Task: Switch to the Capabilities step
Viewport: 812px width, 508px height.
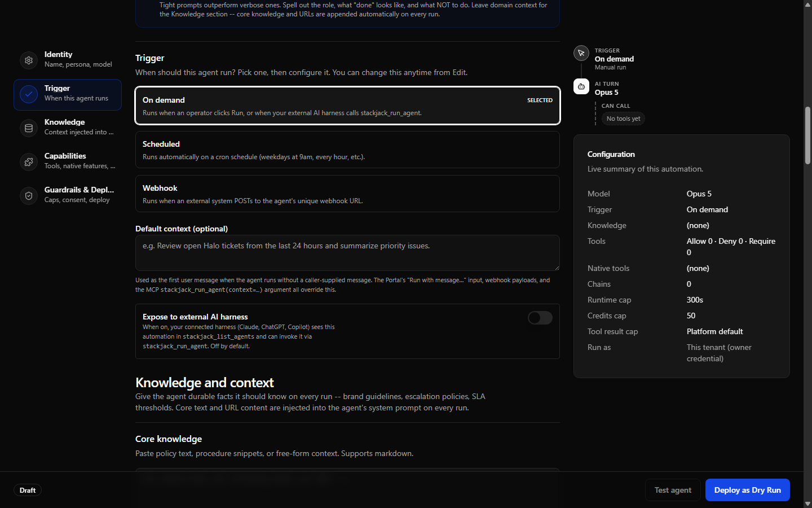Action: pos(68,162)
